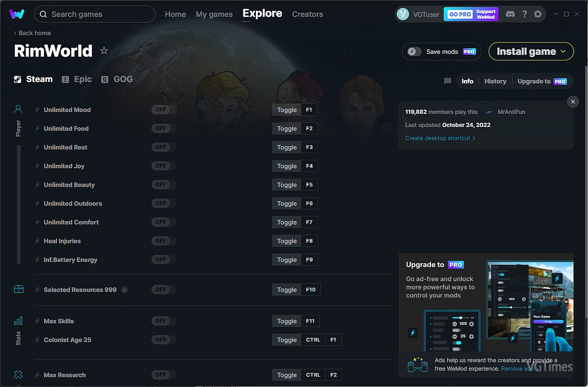Open the Creators tab
Image resolution: width=588 pixels, height=387 pixels.
tap(307, 14)
